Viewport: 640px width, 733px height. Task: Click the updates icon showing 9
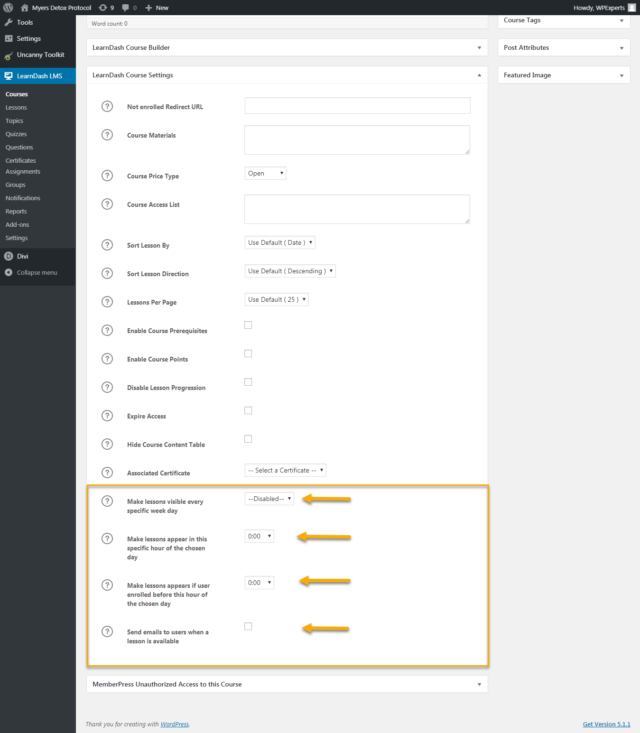click(103, 7)
